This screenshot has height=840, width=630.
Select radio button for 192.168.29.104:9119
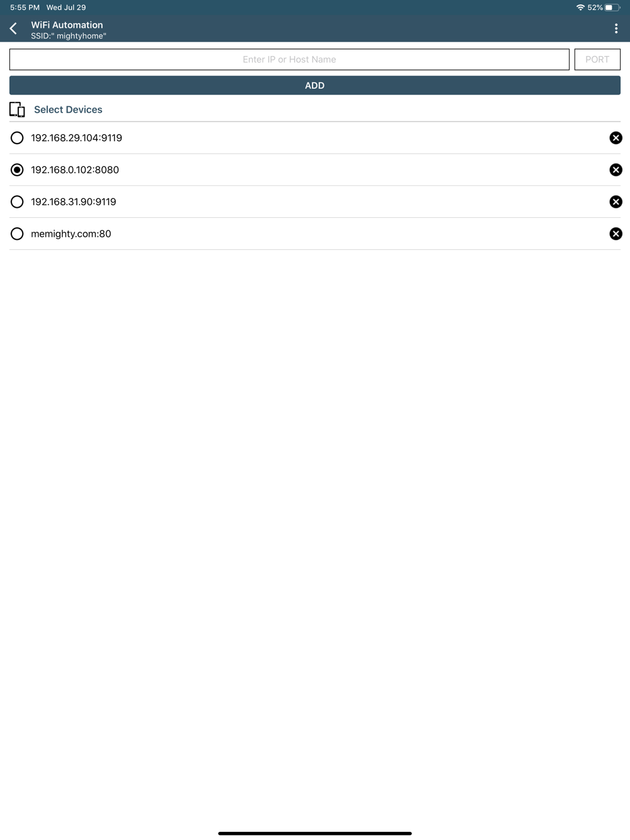17,138
